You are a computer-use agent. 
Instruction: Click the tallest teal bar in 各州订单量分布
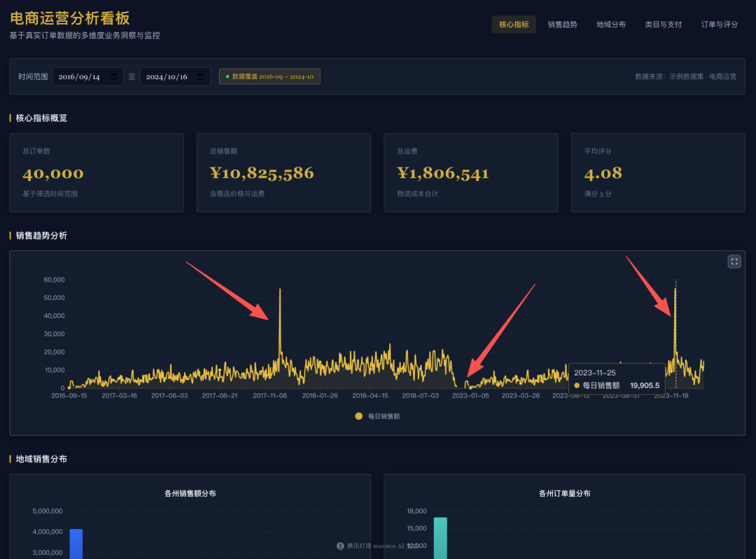click(440, 538)
